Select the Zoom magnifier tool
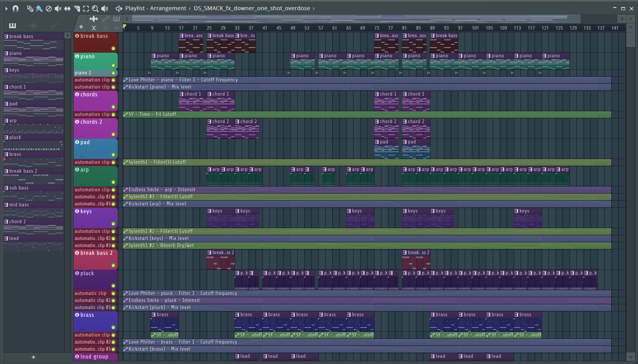Screen dimensions: 638x364 95,8
